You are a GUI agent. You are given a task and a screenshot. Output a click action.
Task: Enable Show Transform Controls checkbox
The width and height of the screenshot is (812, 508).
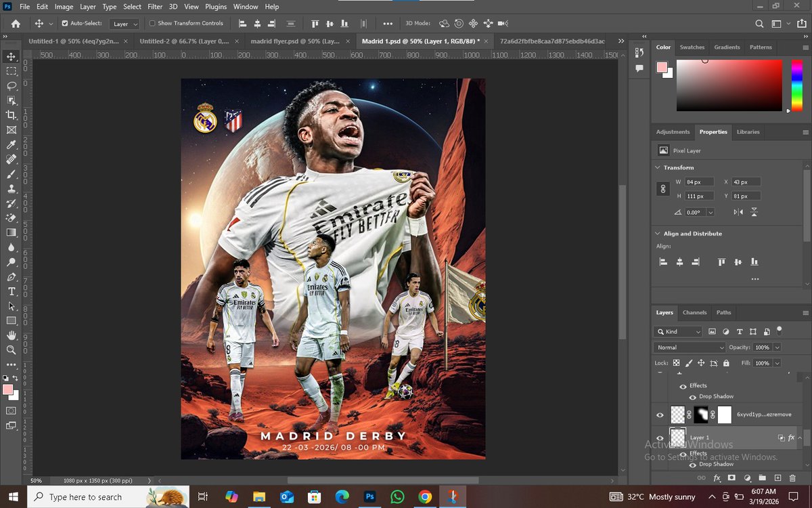coord(153,23)
